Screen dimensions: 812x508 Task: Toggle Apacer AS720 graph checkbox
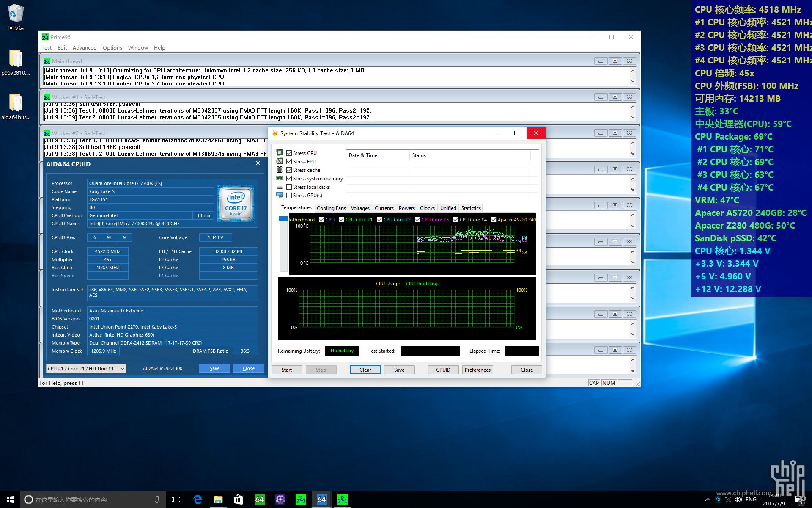(494, 219)
